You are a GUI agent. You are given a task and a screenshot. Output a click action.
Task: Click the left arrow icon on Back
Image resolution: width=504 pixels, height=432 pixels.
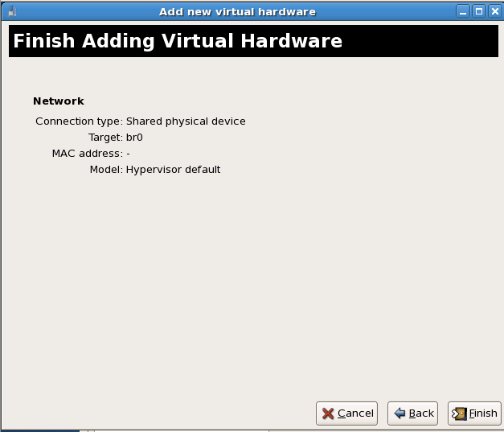[x=400, y=413]
